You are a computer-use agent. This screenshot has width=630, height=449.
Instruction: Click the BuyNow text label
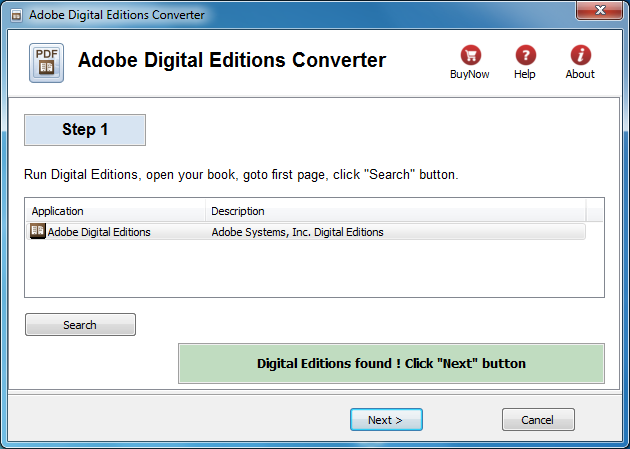pos(470,74)
